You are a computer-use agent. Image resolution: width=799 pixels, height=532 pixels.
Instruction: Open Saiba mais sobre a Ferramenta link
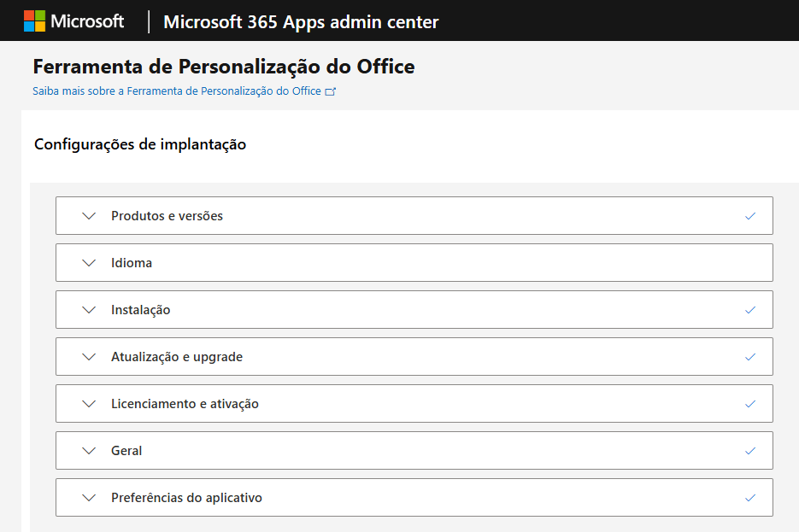[x=177, y=91]
